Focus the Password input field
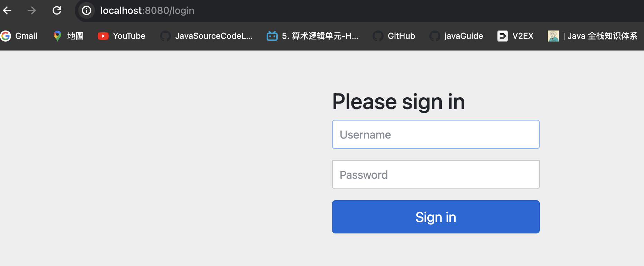The image size is (644, 266). click(436, 175)
